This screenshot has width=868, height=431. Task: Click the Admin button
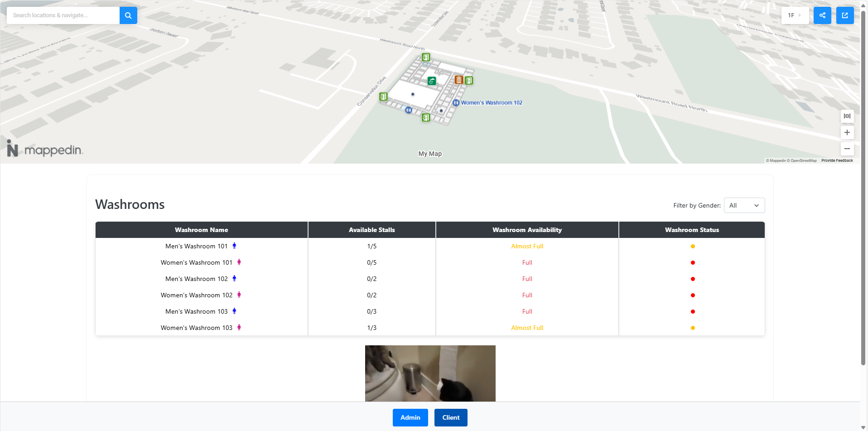pyautogui.click(x=410, y=418)
